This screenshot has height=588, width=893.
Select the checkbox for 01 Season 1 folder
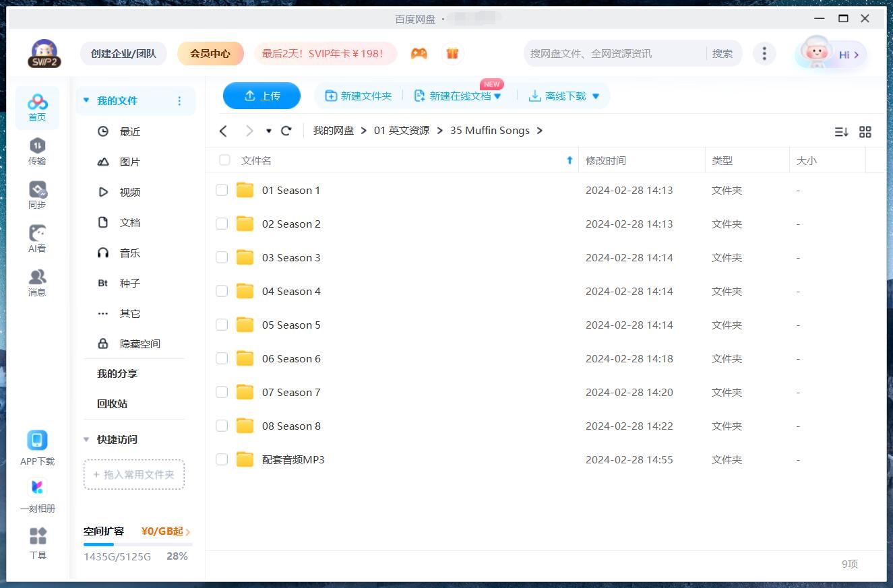222,190
